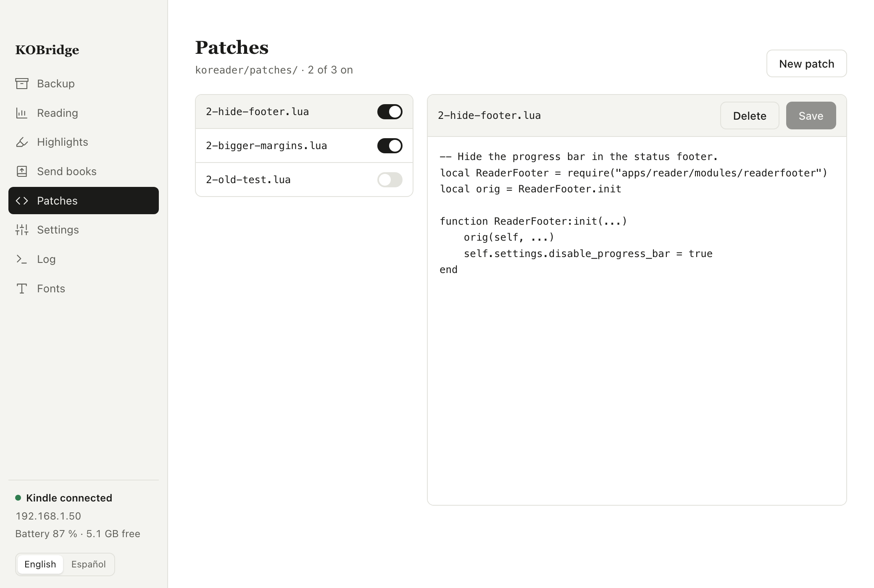Click the Backup archive icon in sidebar

coord(22,84)
